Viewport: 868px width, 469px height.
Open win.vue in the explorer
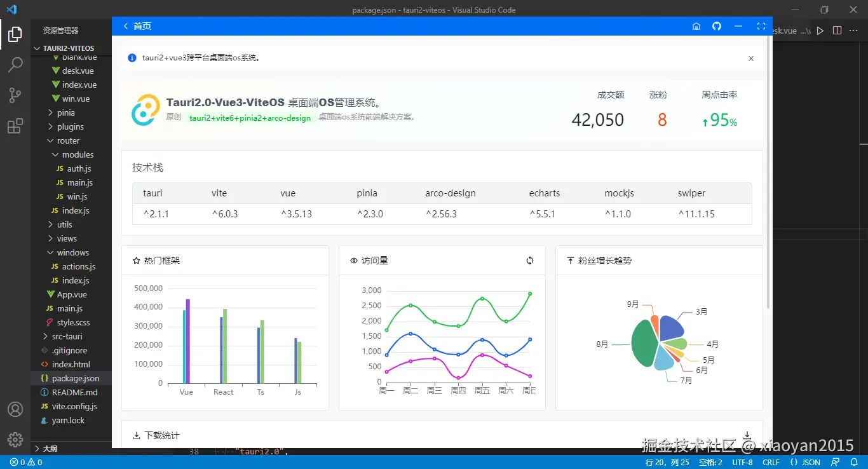click(76, 99)
